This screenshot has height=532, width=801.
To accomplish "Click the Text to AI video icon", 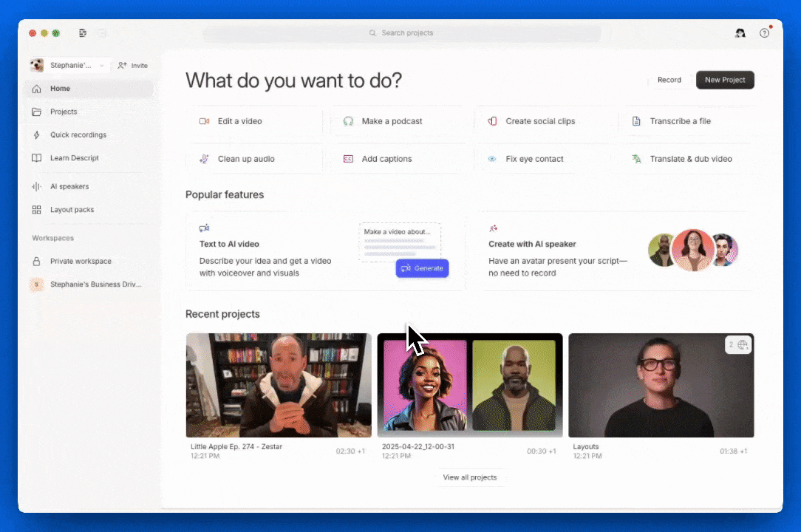I will coord(205,228).
